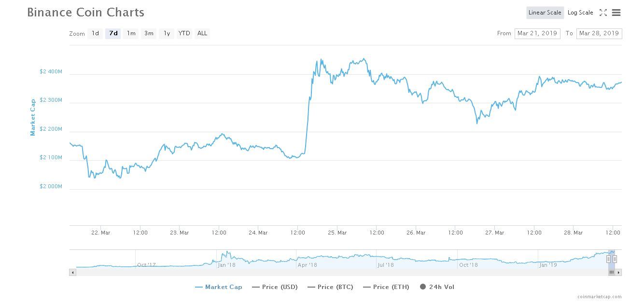Switch to Log Scale

(x=580, y=13)
